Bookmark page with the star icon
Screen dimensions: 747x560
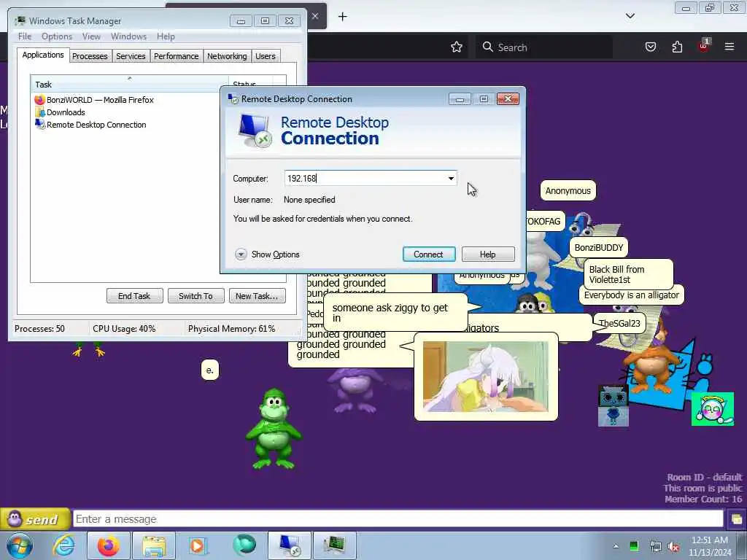(457, 47)
